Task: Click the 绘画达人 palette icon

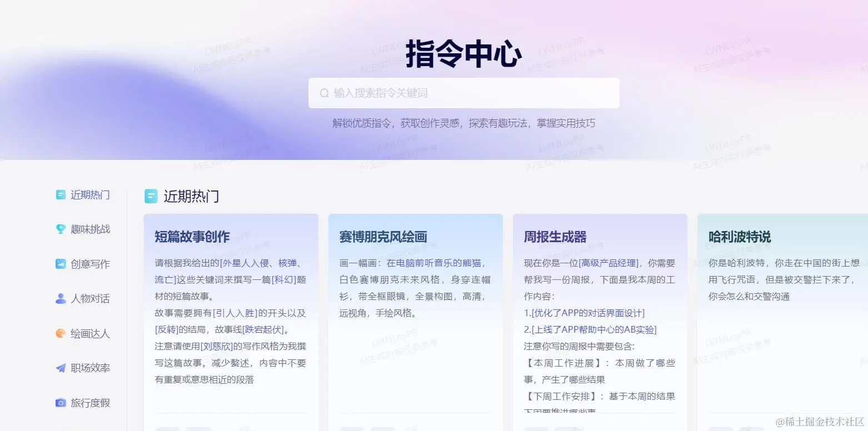Action: 61,333
